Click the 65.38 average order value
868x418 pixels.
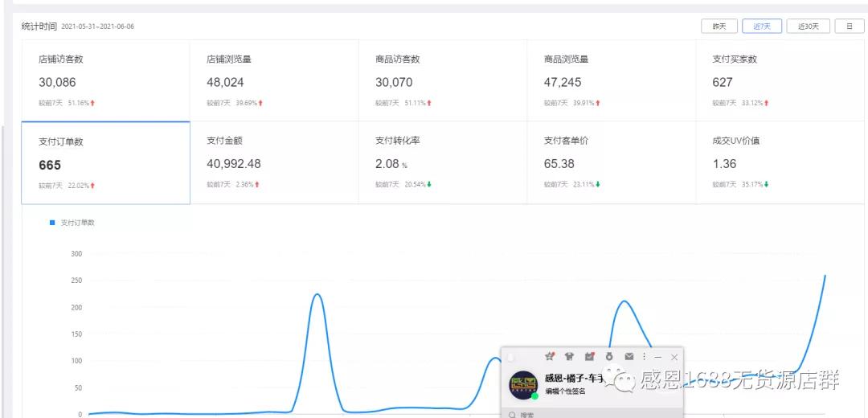tap(559, 164)
